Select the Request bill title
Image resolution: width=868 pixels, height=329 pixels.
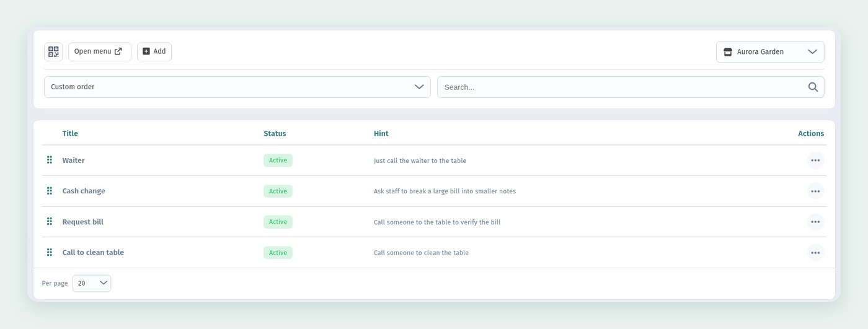[82, 222]
